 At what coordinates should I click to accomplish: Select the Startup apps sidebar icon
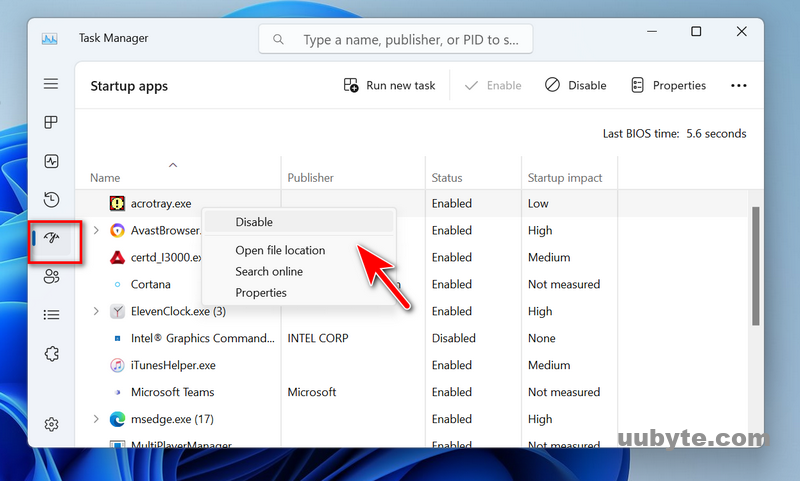(x=52, y=238)
